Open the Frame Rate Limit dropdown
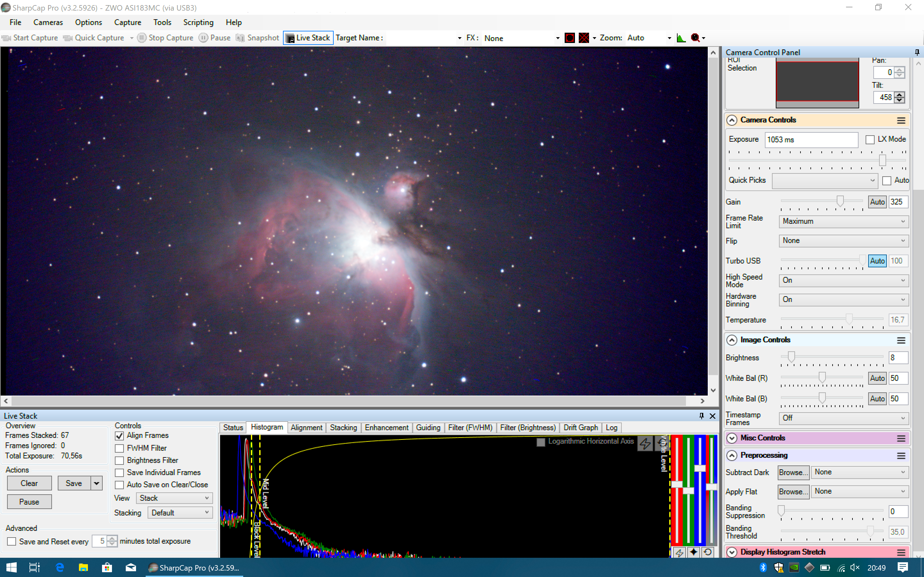This screenshot has width=924, height=577. coord(843,221)
